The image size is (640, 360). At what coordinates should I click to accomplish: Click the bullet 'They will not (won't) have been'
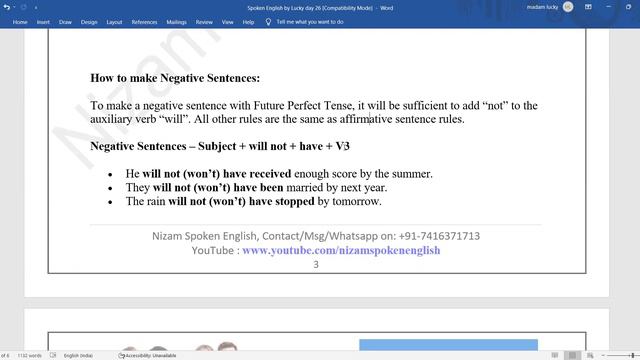[x=256, y=187]
